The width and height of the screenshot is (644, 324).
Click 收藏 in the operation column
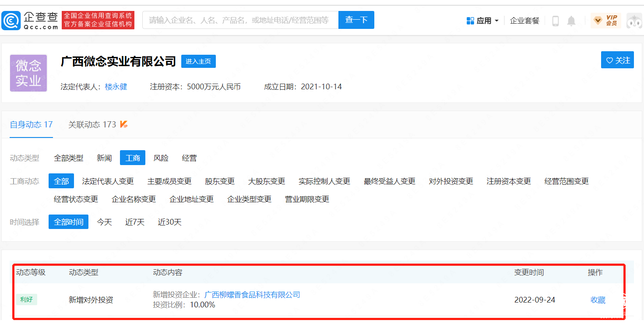598,300
